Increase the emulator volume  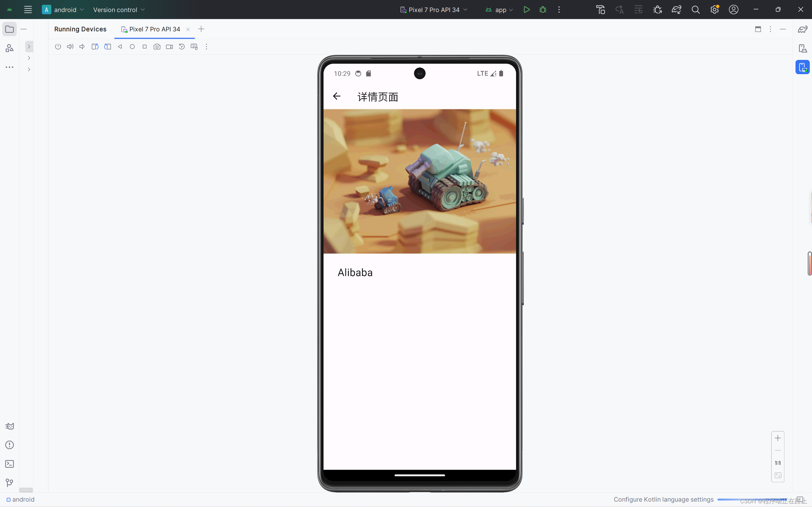pyautogui.click(x=70, y=47)
